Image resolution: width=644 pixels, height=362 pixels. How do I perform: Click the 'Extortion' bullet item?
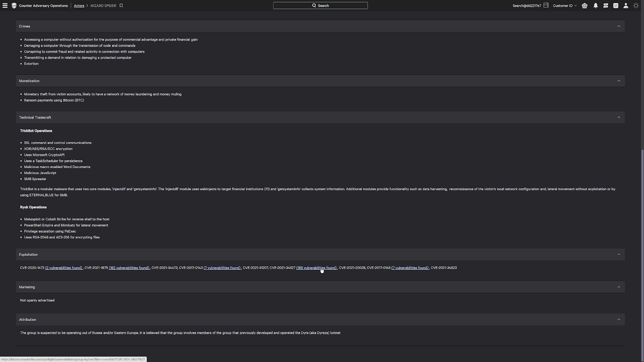point(31,64)
